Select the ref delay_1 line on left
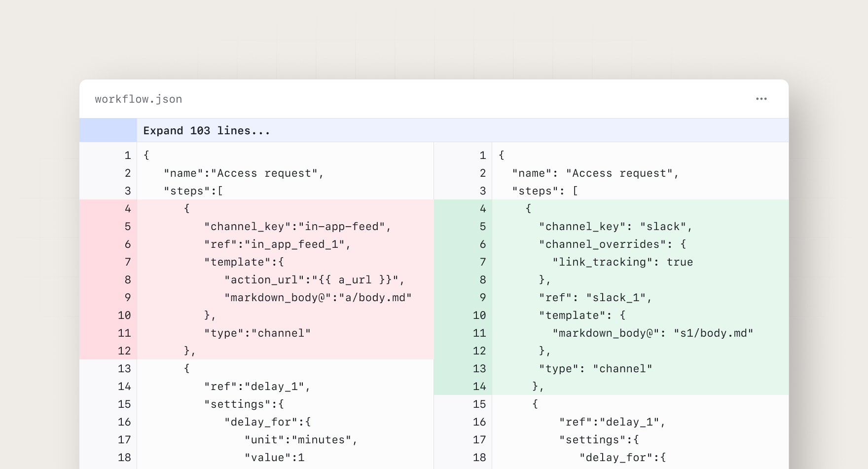Screen dimensions: 868x469 click(x=256, y=386)
